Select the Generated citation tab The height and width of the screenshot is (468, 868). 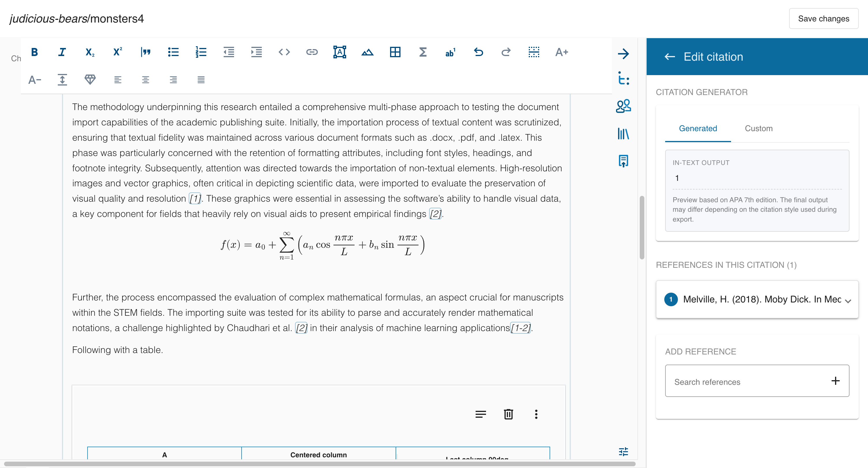698,128
